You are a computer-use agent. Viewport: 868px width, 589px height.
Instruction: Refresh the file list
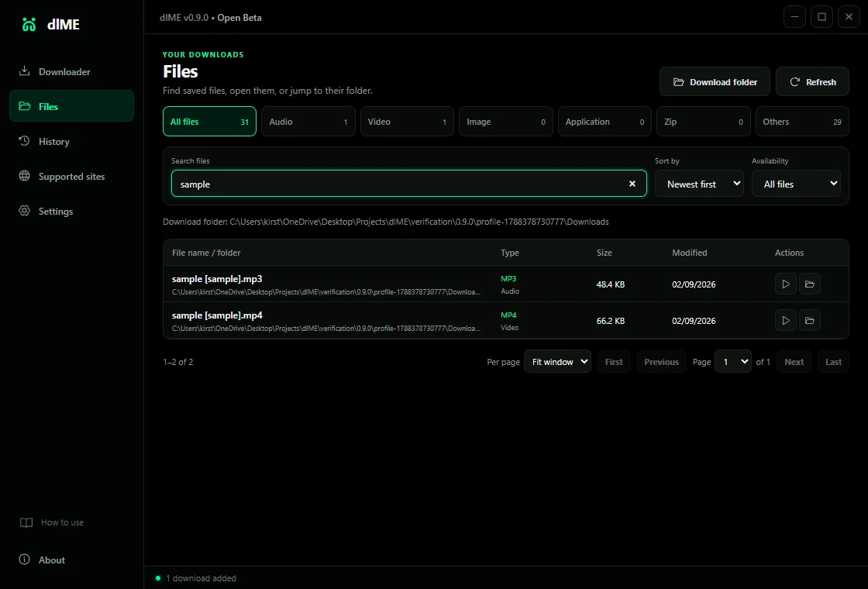pyautogui.click(x=812, y=82)
